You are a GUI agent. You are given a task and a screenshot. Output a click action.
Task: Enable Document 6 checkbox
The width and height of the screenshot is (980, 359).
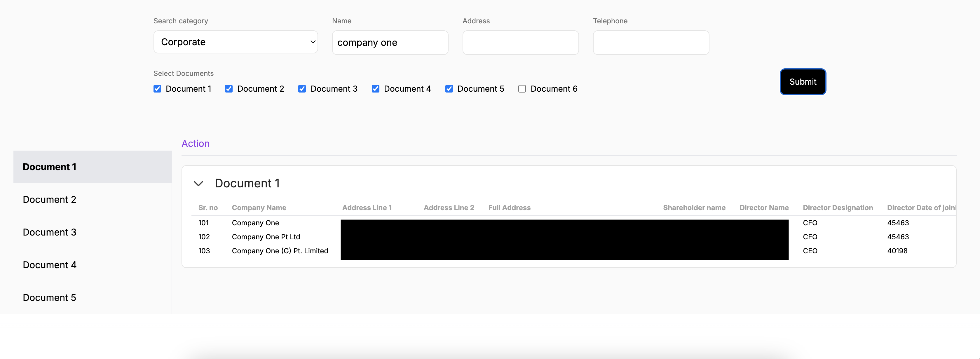pyautogui.click(x=522, y=88)
